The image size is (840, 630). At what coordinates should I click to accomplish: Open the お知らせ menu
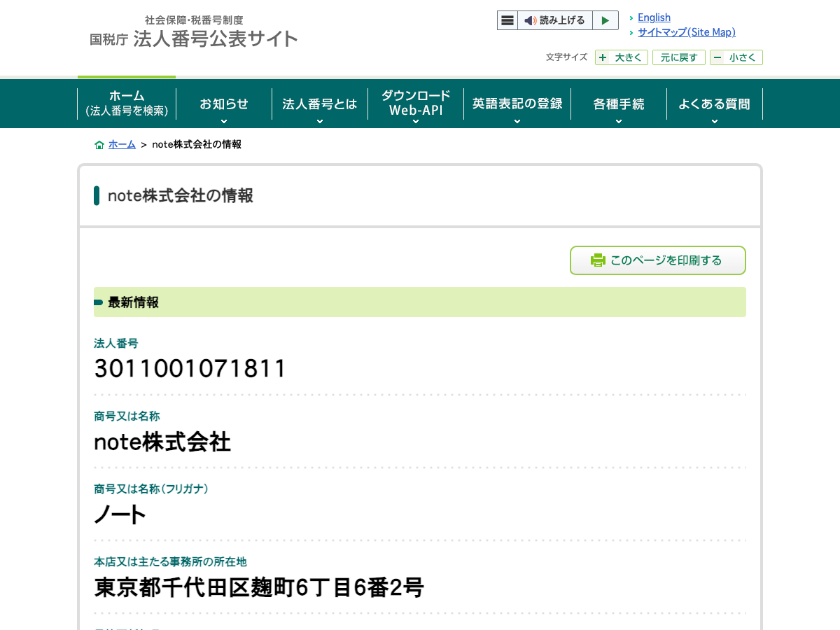point(224,104)
